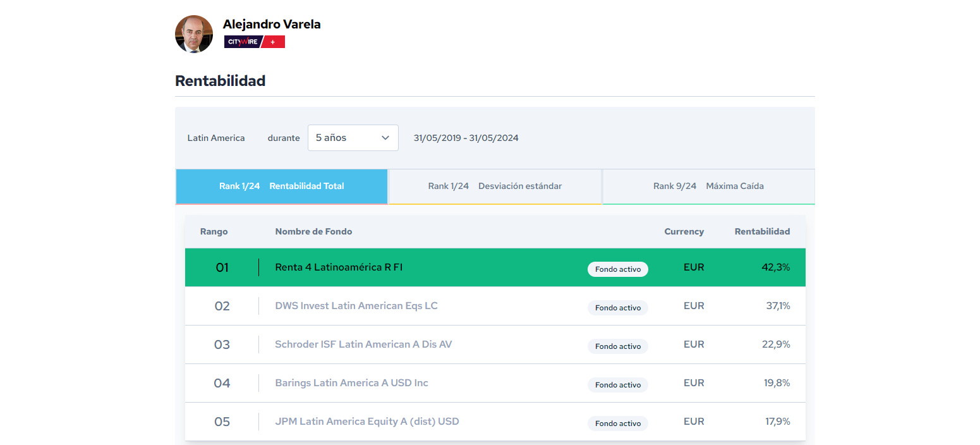Click the Rentabilidad section heading
Viewport: 980px width, 445px height.
(x=220, y=81)
